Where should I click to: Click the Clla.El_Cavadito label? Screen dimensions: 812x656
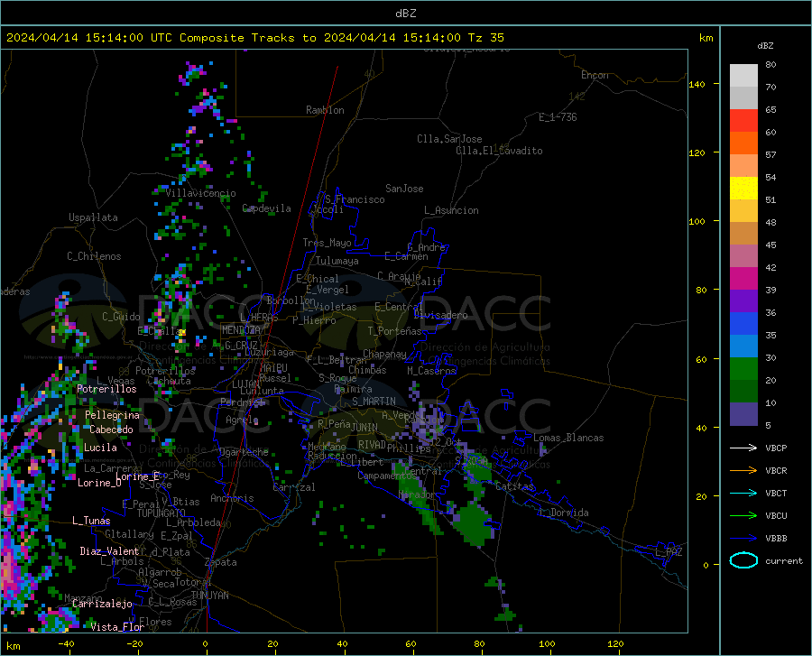(x=499, y=151)
